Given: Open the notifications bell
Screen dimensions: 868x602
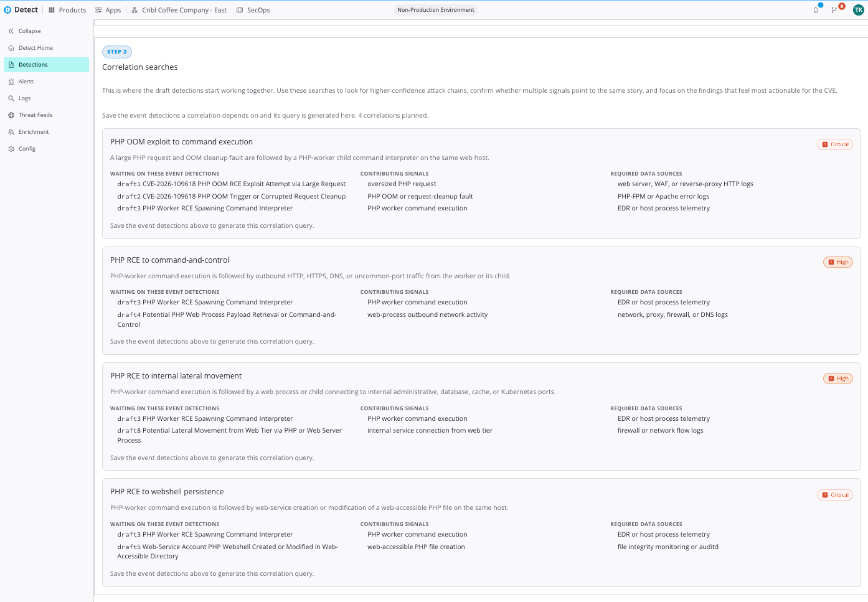Looking at the screenshot, I should tap(816, 10).
